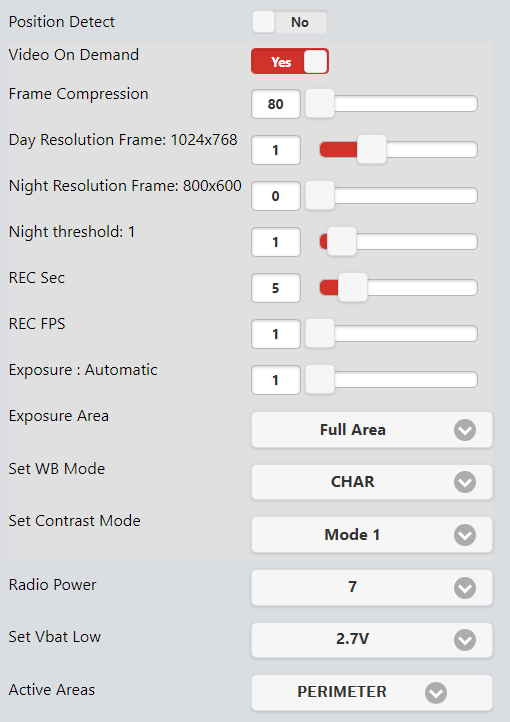Click the Active Areas arrow icon
Image resolution: width=510 pixels, height=722 pixels.
click(436, 693)
